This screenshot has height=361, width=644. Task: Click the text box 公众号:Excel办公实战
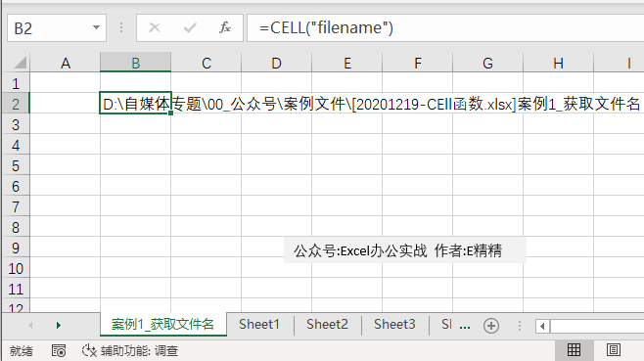coord(405,250)
